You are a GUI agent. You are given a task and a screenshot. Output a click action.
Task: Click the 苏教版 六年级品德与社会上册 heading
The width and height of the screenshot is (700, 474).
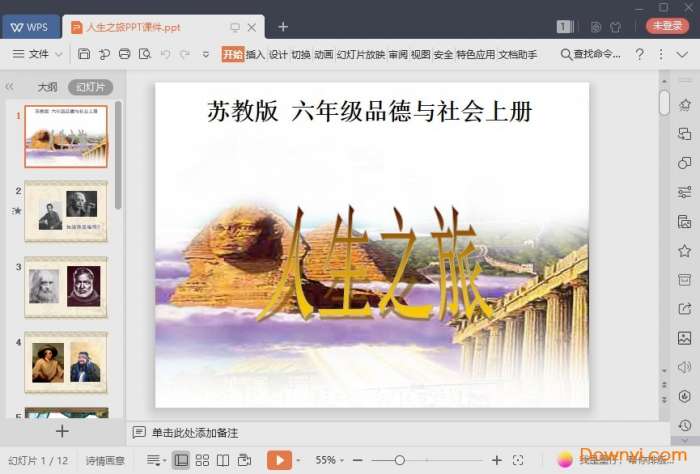(x=370, y=111)
